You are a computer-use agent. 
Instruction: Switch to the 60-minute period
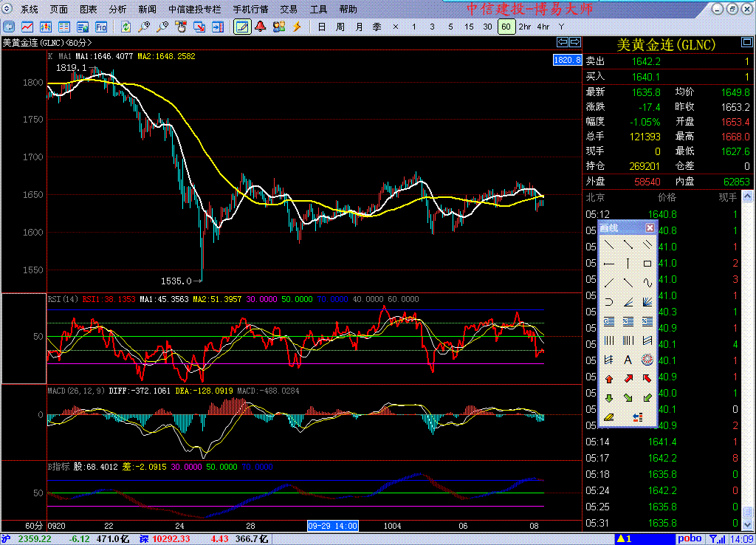[x=506, y=27]
